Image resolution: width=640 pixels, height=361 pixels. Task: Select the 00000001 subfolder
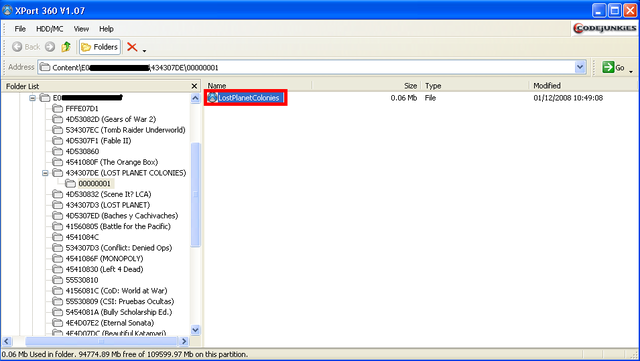click(95, 183)
